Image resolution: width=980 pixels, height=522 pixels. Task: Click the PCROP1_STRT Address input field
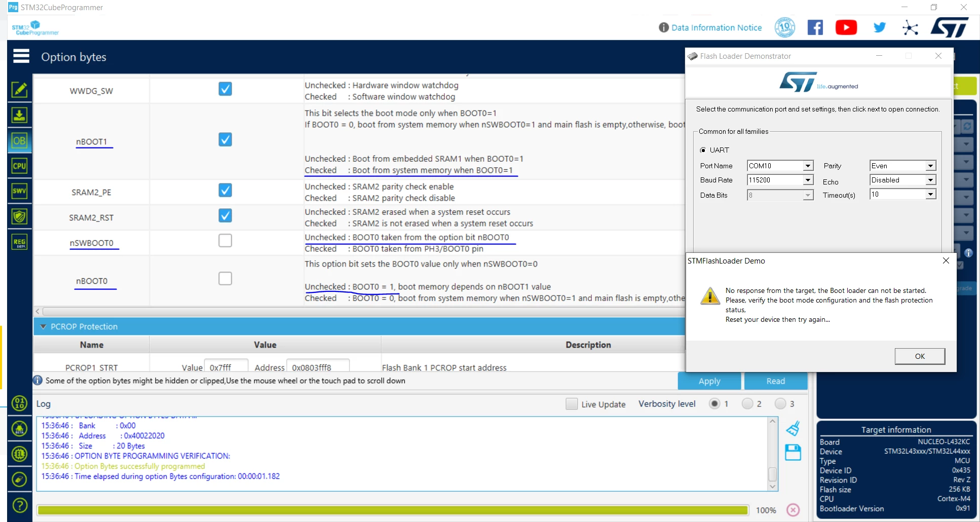tap(318, 366)
